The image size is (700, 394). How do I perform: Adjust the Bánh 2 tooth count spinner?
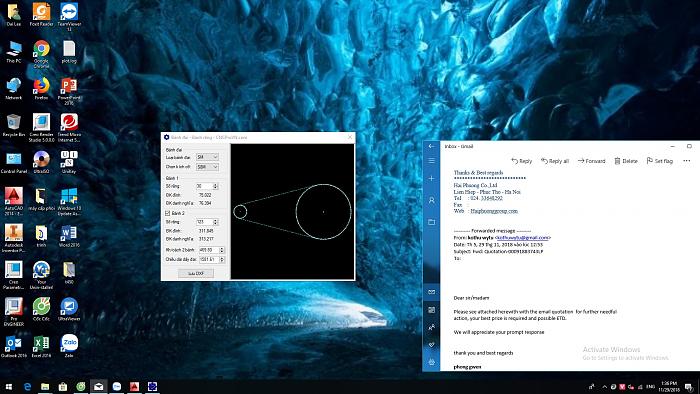coord(216,222)
